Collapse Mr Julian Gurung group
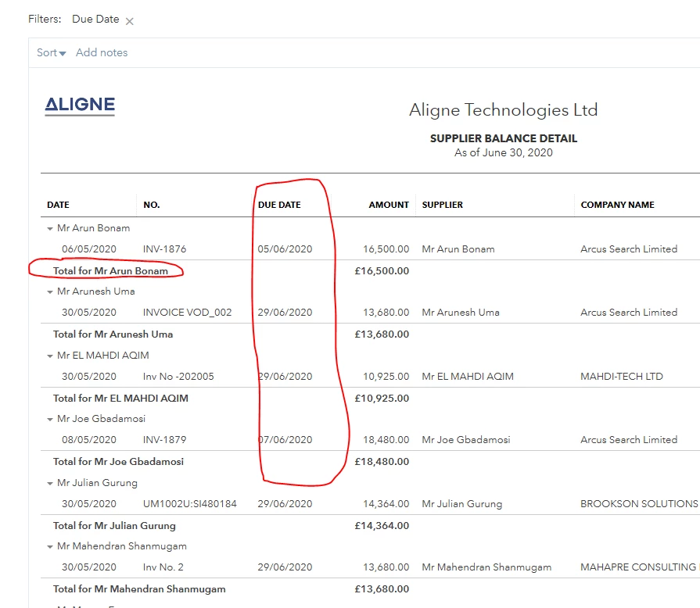The height and width of the screenshot is (608, 700). tap(49, 484)
